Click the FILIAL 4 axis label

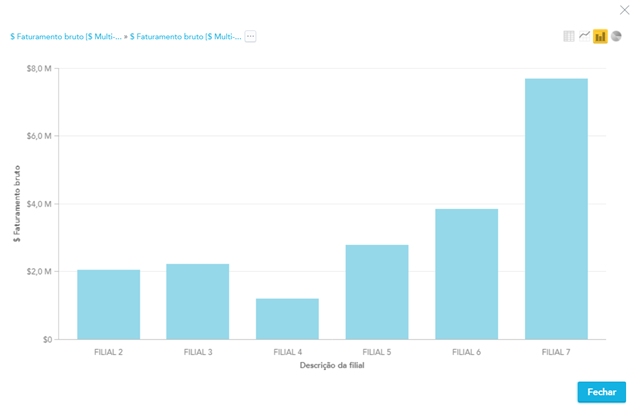click(x=288, y=352)
